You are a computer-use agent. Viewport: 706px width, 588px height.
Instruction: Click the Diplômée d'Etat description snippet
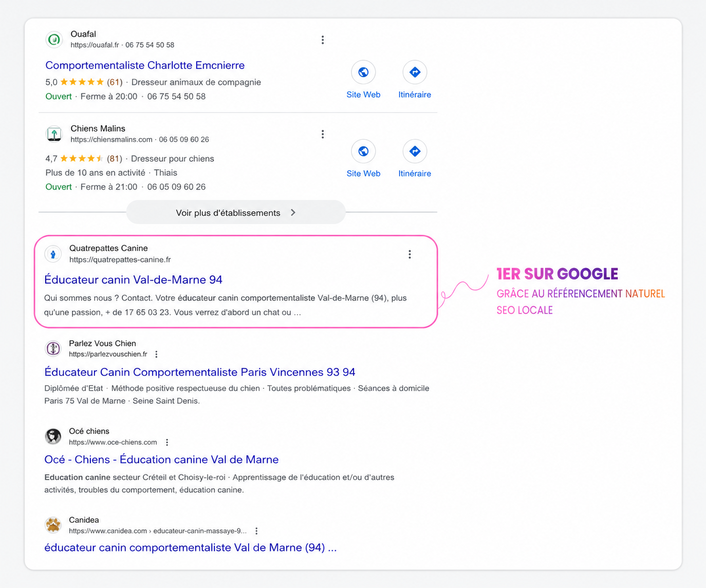coord(236,394)
